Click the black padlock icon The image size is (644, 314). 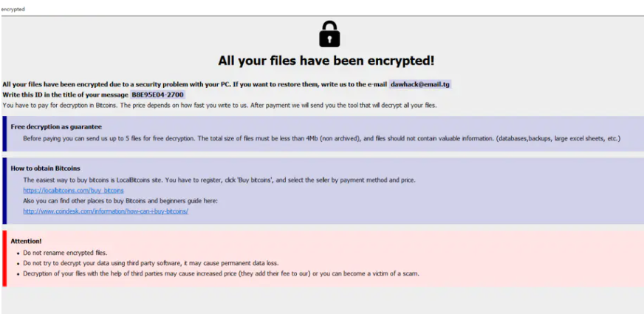329,34
